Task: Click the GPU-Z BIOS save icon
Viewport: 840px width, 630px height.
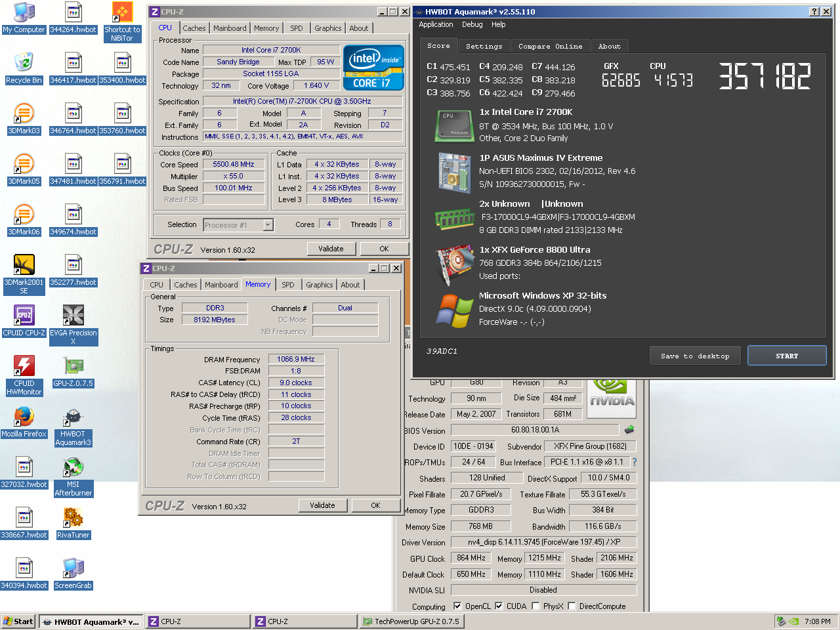Action: [629, 430]
